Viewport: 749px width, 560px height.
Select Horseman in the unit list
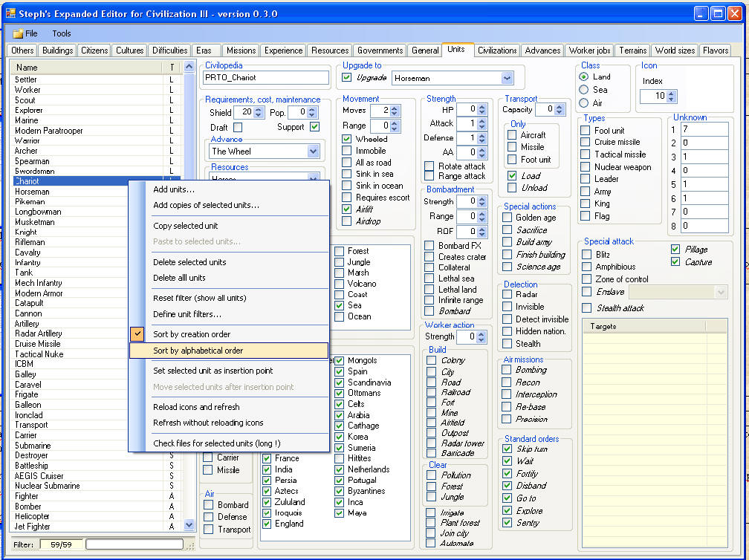(32, 192)
